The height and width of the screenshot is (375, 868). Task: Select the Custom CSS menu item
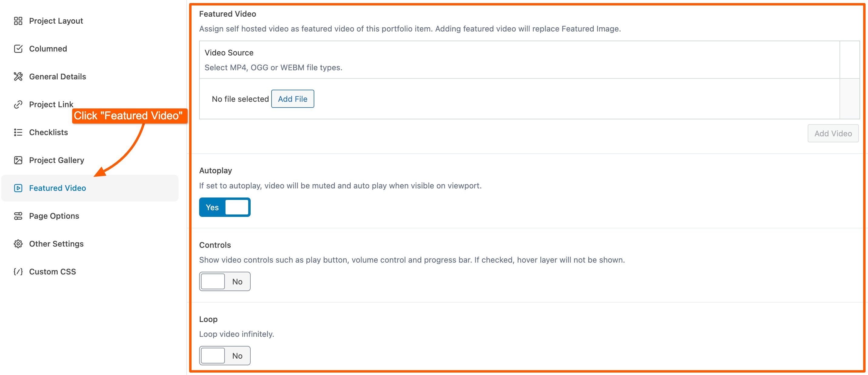pos(52,272)
